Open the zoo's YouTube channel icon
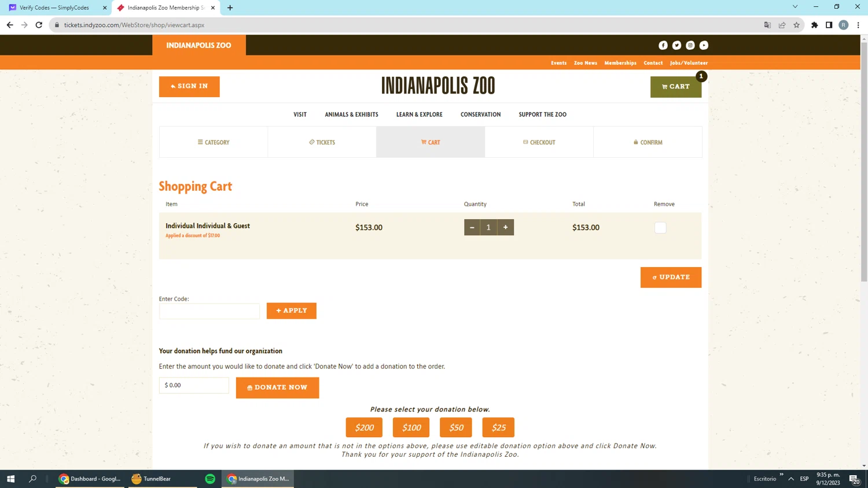This screenshot has width=868, height=488. point(704,45)
